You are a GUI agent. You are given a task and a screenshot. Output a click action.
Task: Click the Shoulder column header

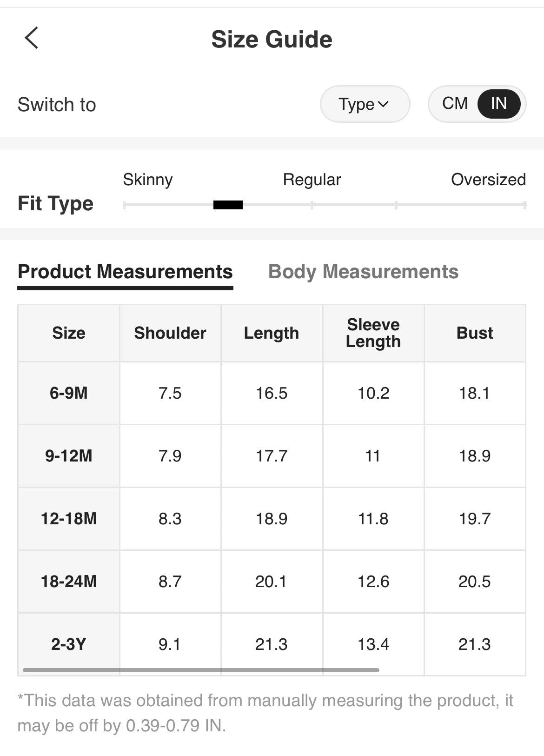click(x=170, y=333)
